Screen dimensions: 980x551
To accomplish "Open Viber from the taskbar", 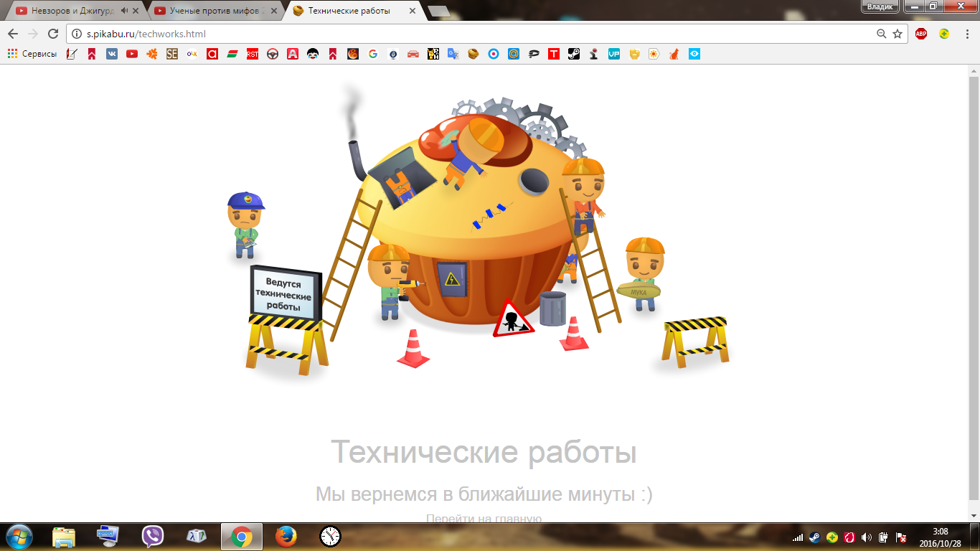I will pyautogui.click(x=153, y=536).
